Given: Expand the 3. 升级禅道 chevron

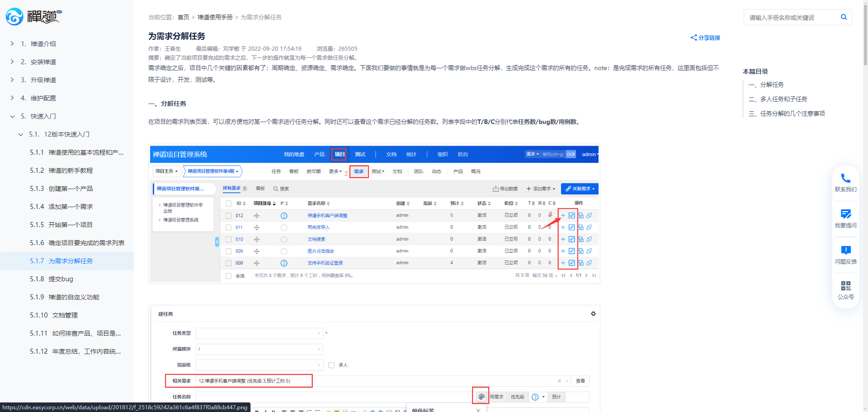Looking at the screenshot, I should (12, 80).
